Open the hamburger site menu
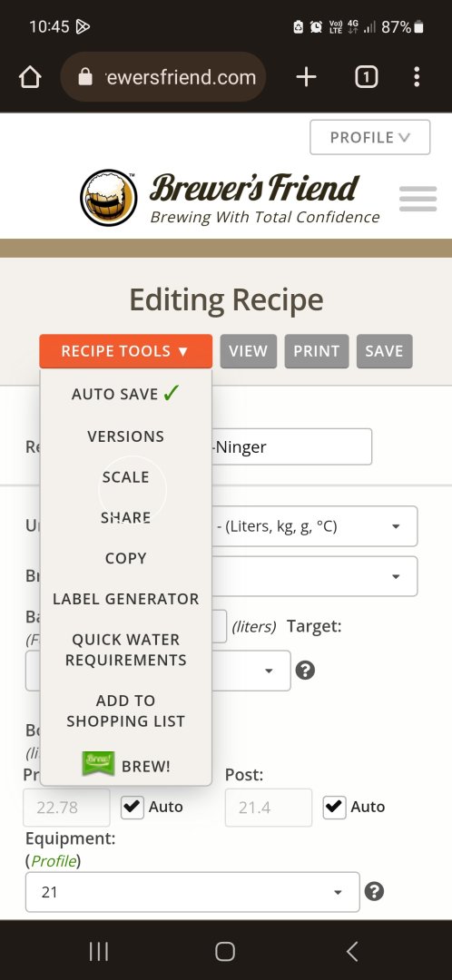This screenshot has width=452, height=980. pos(418,199)
